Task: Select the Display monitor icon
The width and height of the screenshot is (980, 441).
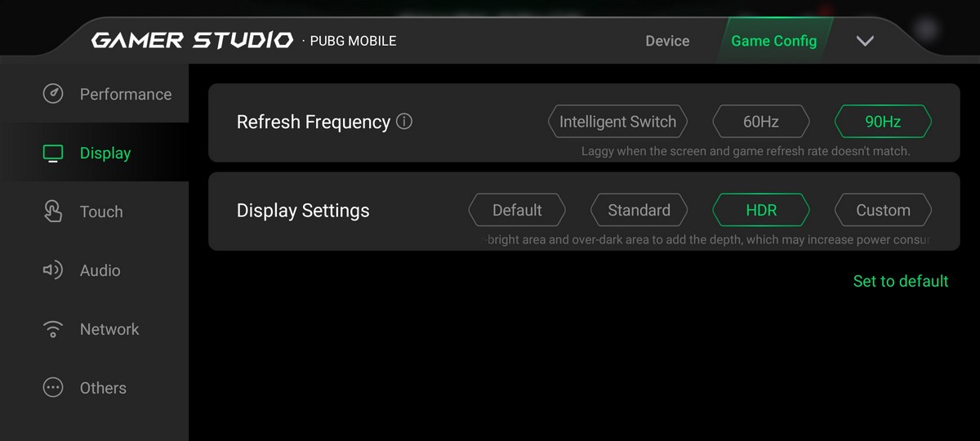Action: (53, 153)
